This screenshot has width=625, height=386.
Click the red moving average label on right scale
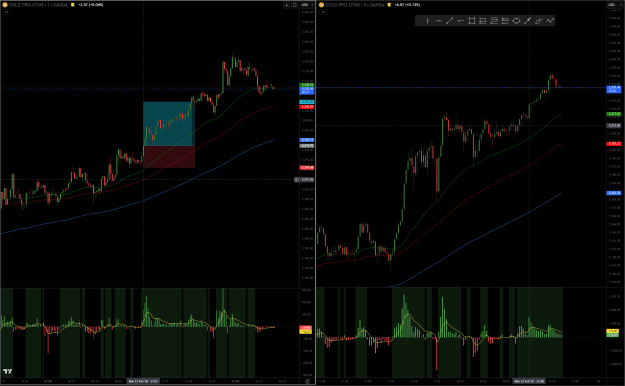pos(614,144)
